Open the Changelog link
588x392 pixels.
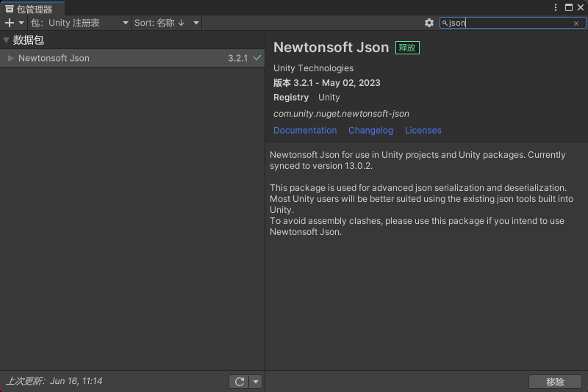click(370, 130)
